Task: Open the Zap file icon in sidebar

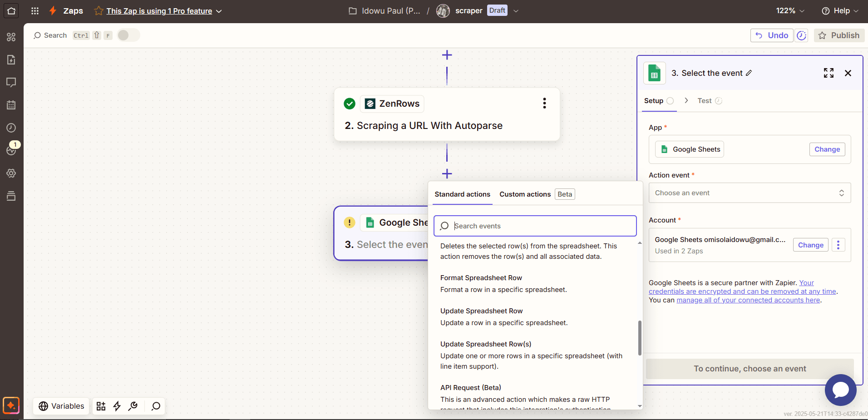Action: 11,59
